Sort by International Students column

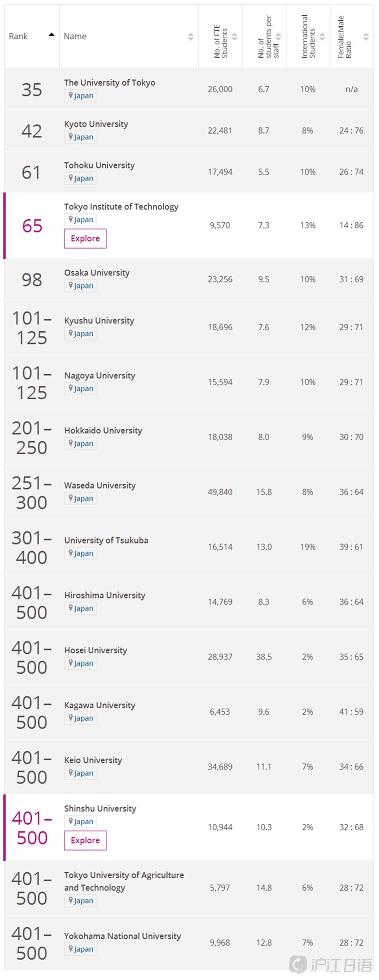click(x=322, y=37)
